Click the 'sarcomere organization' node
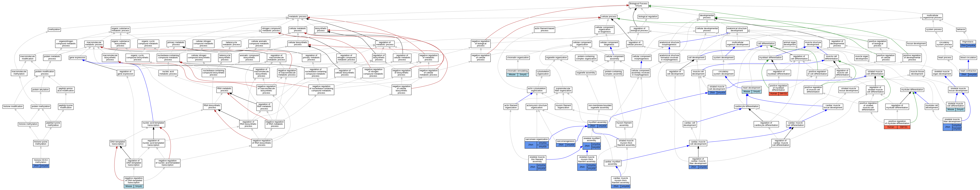The height and width of the screenshot is (190, 980). (x=537, y=139)
